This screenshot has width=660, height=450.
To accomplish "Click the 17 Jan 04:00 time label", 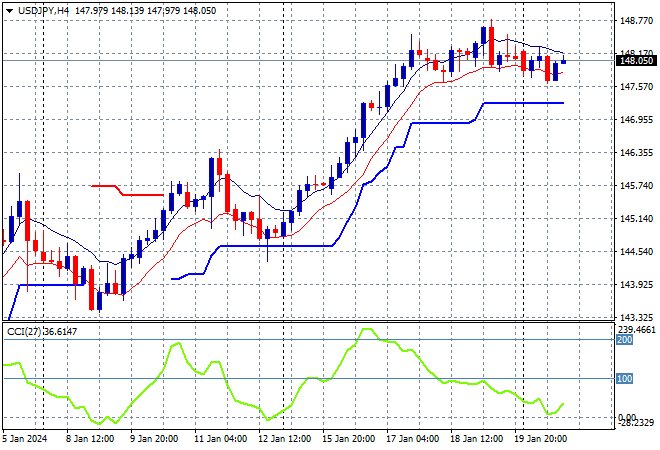I will (x=411, y=438).
